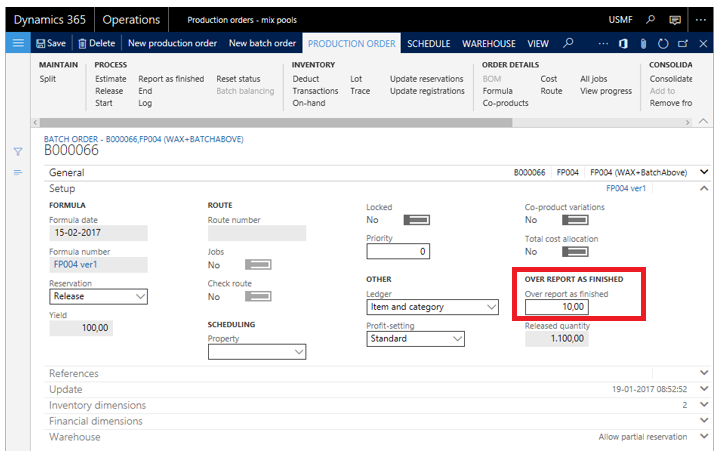Click the Estimate action
The image size is (717, 472).
[x=111, y=79]
